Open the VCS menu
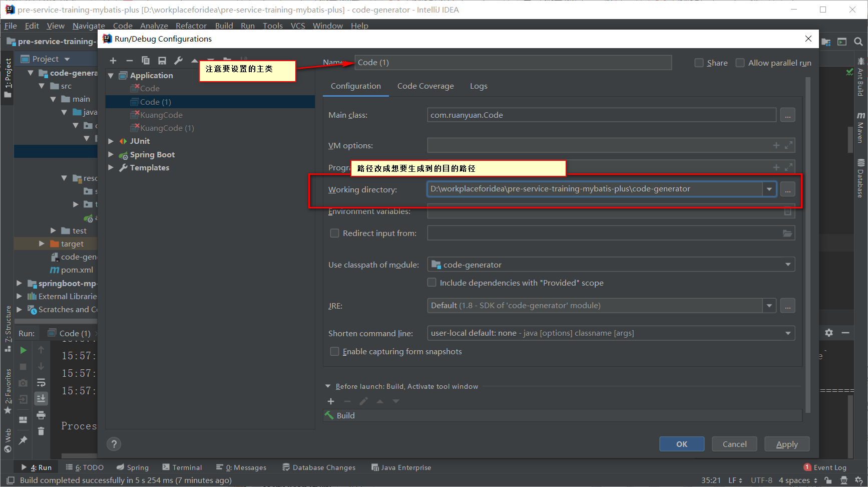 point(298,26)
